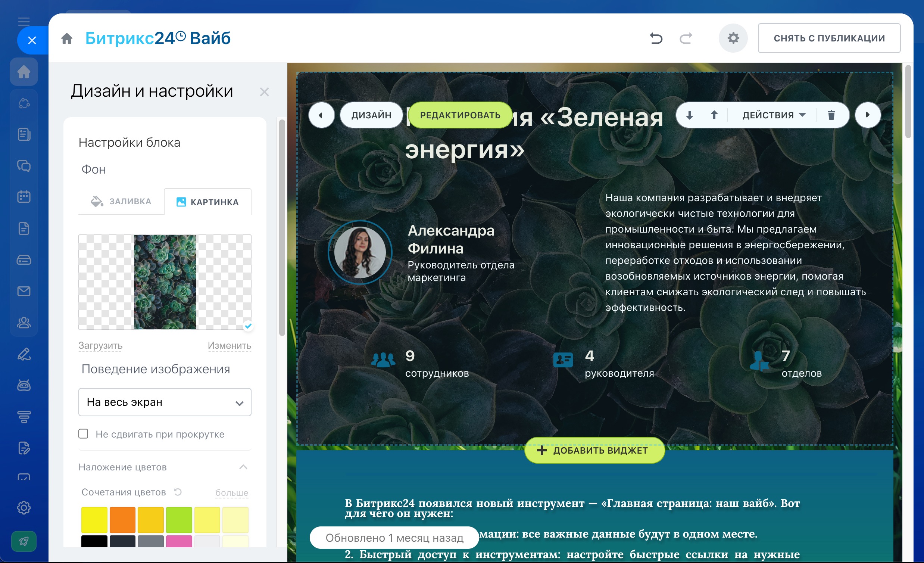The image size is (924, 563).
Task: Close the Дизайн и настройки panel
Action: [264, 92]
